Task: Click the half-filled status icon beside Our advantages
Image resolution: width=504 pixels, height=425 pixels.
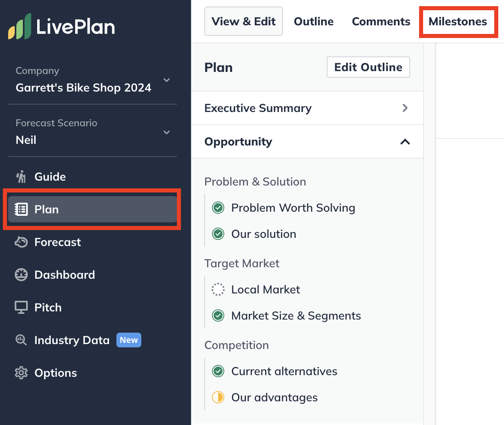Action: point(218,397)
